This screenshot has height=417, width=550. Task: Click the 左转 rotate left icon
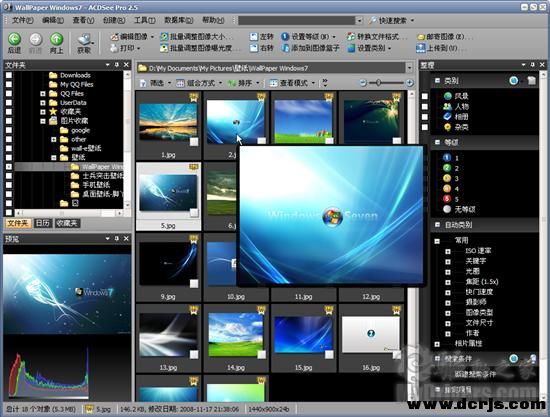click(254, 36)
